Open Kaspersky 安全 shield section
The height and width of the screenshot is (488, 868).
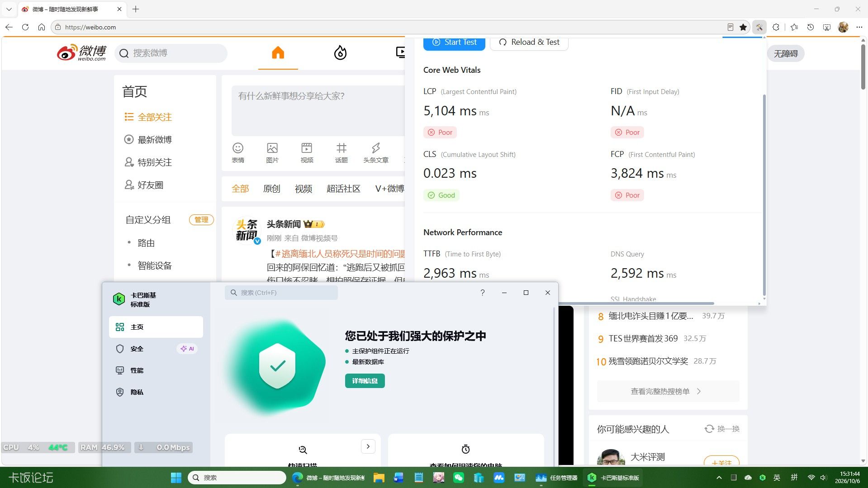[156, 349]
